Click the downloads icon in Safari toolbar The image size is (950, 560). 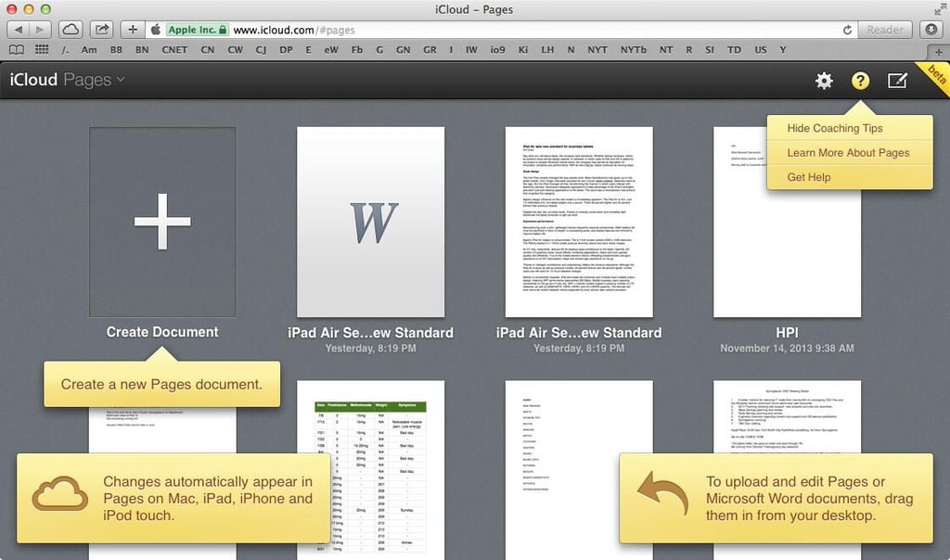click(931, 29)
